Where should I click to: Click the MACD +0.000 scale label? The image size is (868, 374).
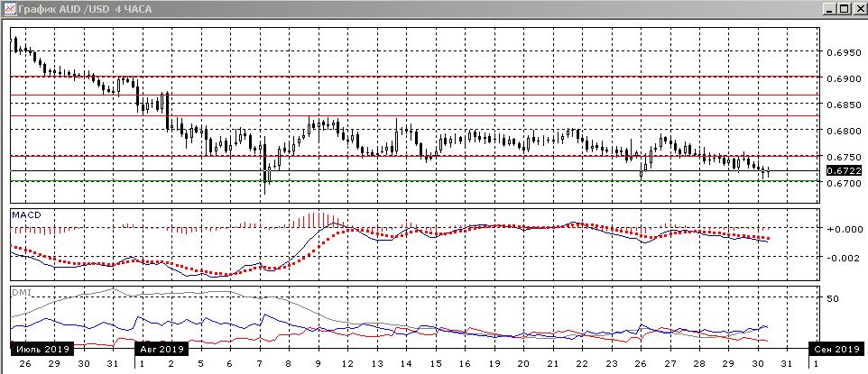(x=843, y=229)
